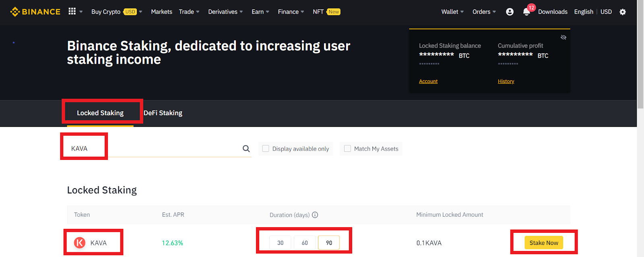644x257 pixels.
Task: Enable Match My Assets checkbox
Action: (347, 149)
